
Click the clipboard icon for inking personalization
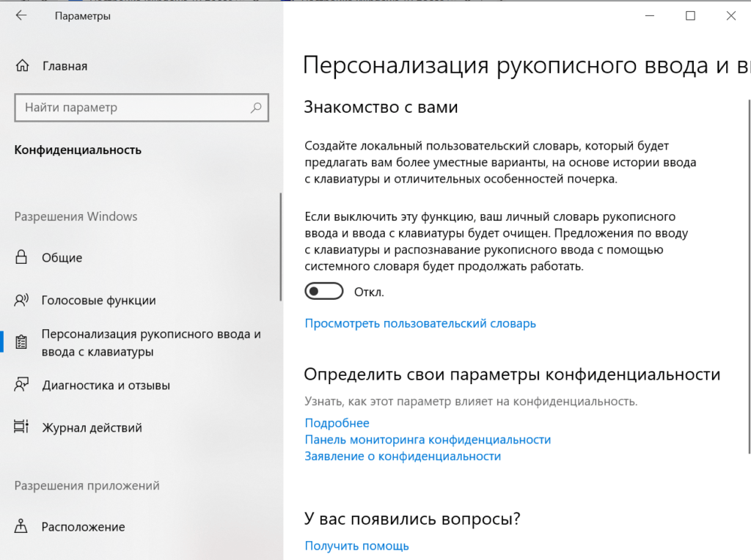21,342
